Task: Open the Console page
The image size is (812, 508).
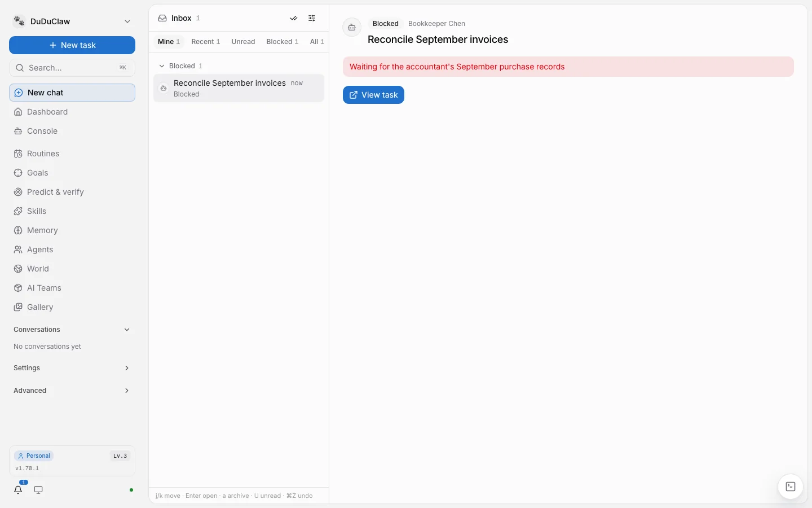Action: [72, 131]
